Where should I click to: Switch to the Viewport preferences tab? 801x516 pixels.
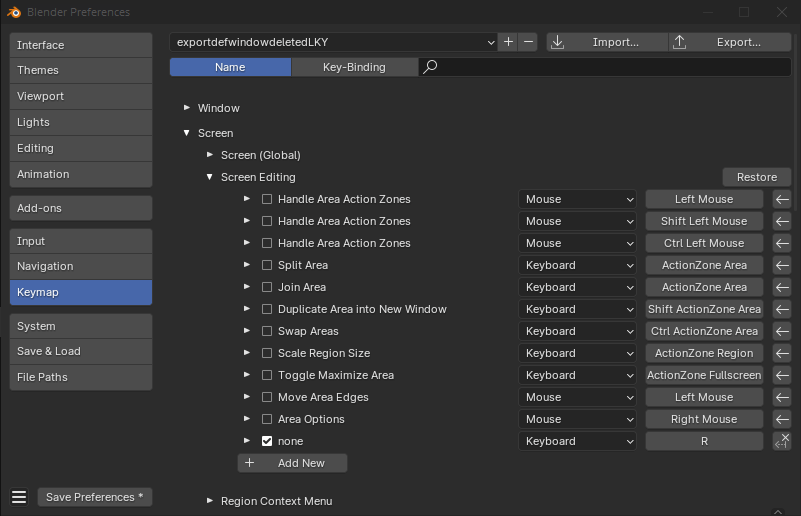[81, 96]
